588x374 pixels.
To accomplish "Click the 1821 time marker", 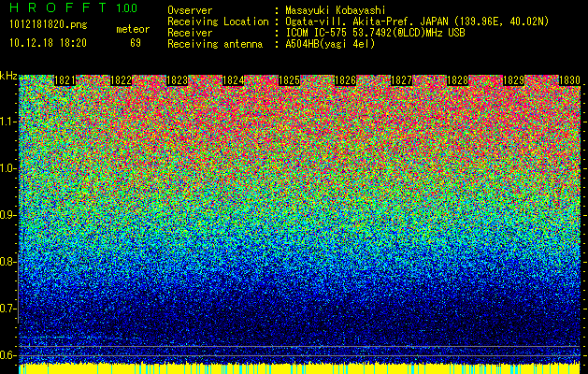I will point(65,80).
